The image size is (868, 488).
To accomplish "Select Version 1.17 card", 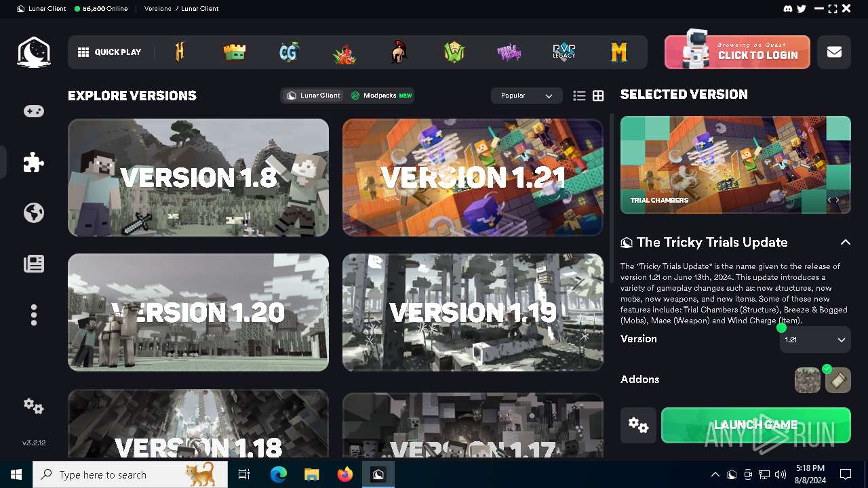I will pyautogui.click(x=473, y=424).
